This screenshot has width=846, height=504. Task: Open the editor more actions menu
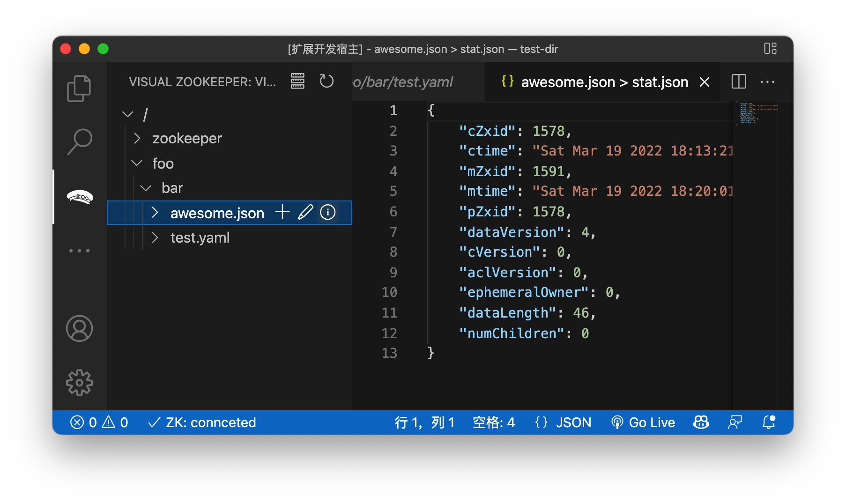pos(767,82)
